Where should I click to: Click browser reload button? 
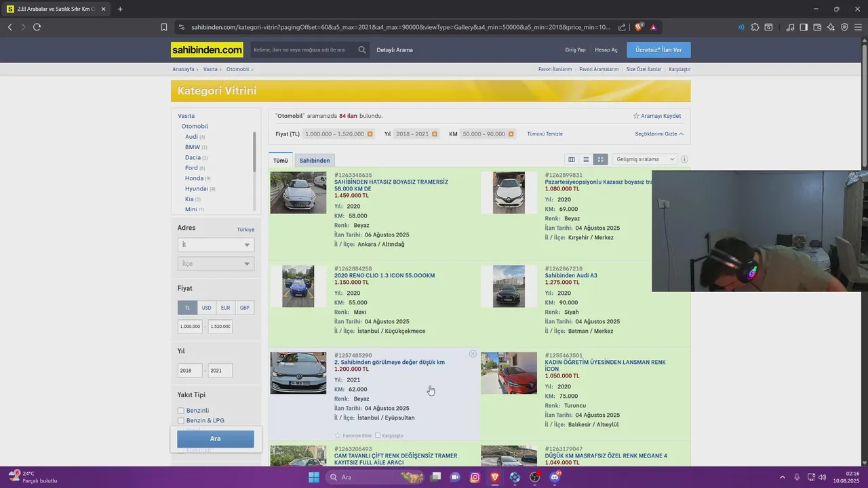coord(37,27)
